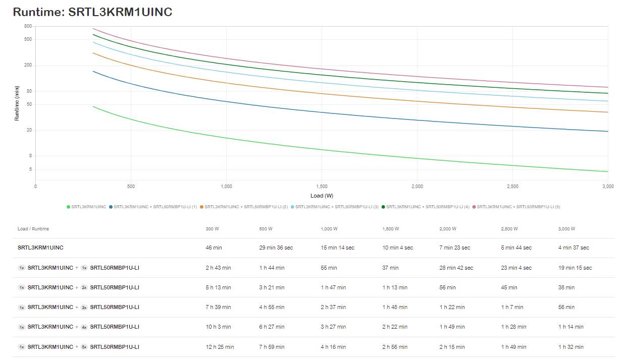Click the 1,000 W column header

pos(329,229)
